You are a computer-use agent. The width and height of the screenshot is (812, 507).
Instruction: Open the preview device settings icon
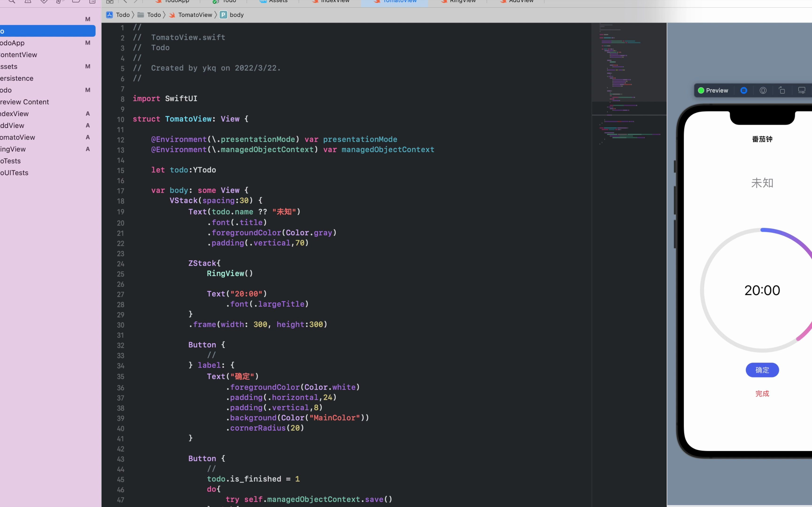point(802,91)
